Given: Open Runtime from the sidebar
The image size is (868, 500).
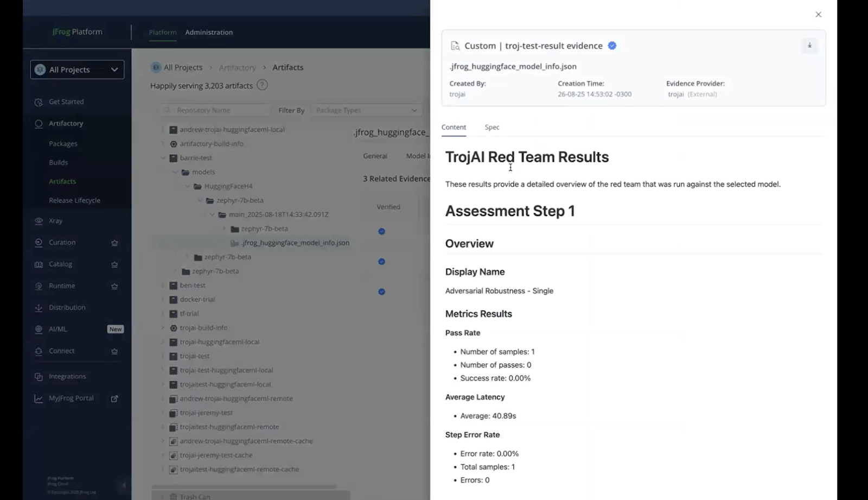Looking at the screenshot, I should coord(62,286).
